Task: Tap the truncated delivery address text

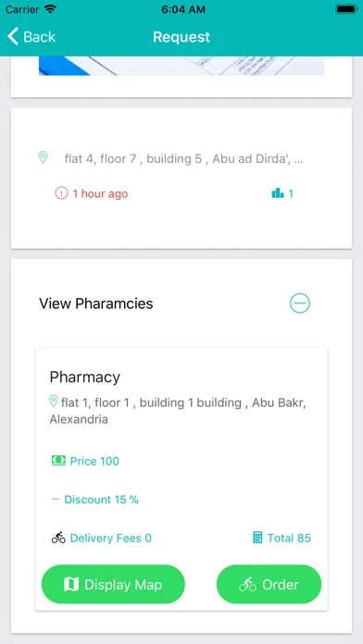Action: pyautogui.click(x=183, y=158)
